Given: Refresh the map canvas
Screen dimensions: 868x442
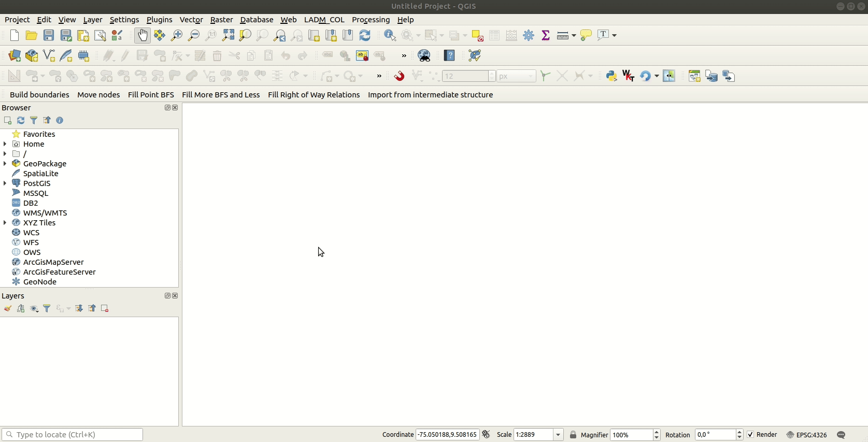Looking at the screenshot, I should pos(365,35).
